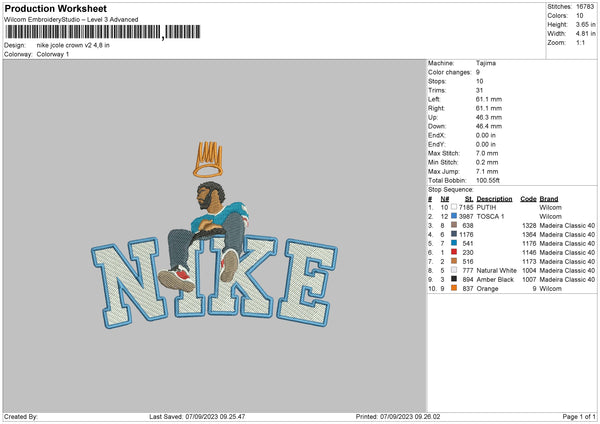Image resolution: width=600 pixels, height=424 pixels.
Task: Click thread code 1007 in row 9
Action: tap(529, 279)
